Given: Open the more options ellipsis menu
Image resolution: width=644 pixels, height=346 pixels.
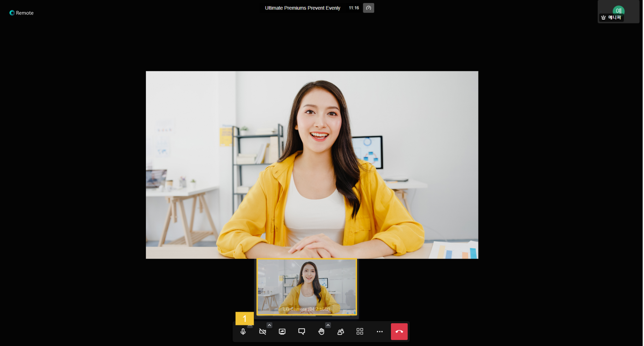Looking at the screenshot, I should 380,332.
